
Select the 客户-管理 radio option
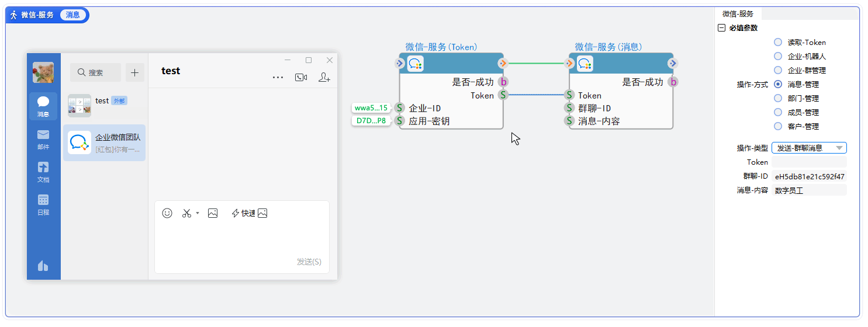tap(777, 126)
